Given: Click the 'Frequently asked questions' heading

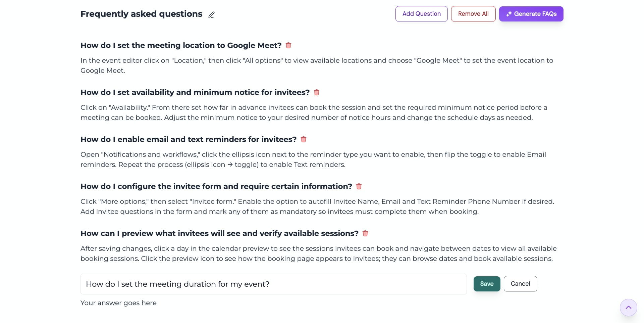Looking at the screenshot, I should click(141, 14).
